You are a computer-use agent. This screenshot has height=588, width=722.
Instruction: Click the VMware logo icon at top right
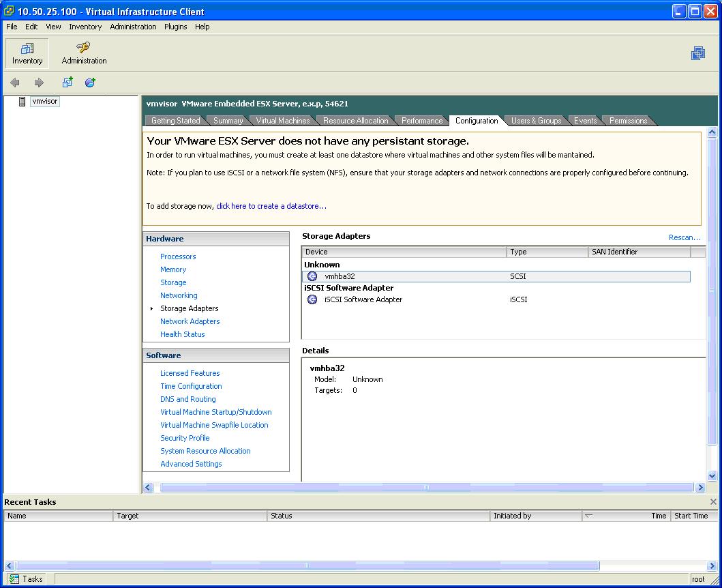[x=698, y=53]
